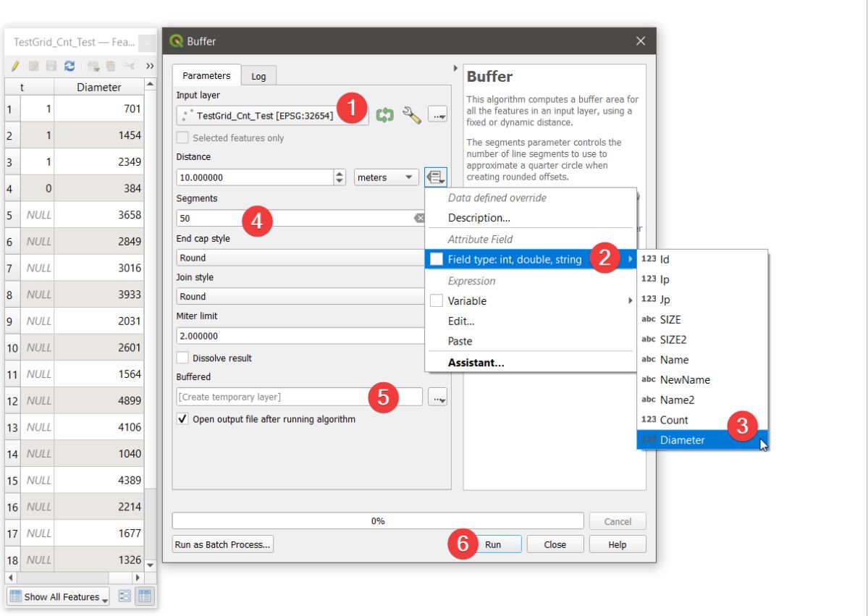Open advanced options wrench for input layer
The width and height of the screenshot is (868, 616).
click(411, 115)
